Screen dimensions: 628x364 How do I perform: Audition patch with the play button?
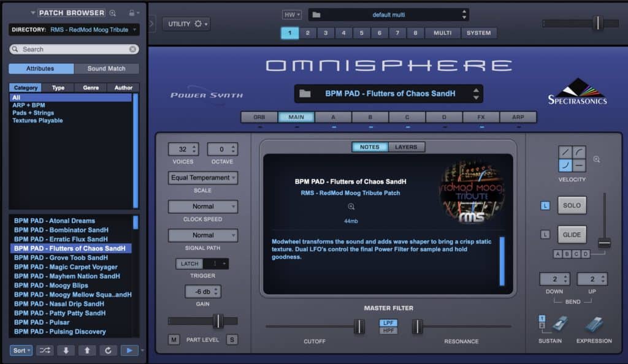point(129,351)
